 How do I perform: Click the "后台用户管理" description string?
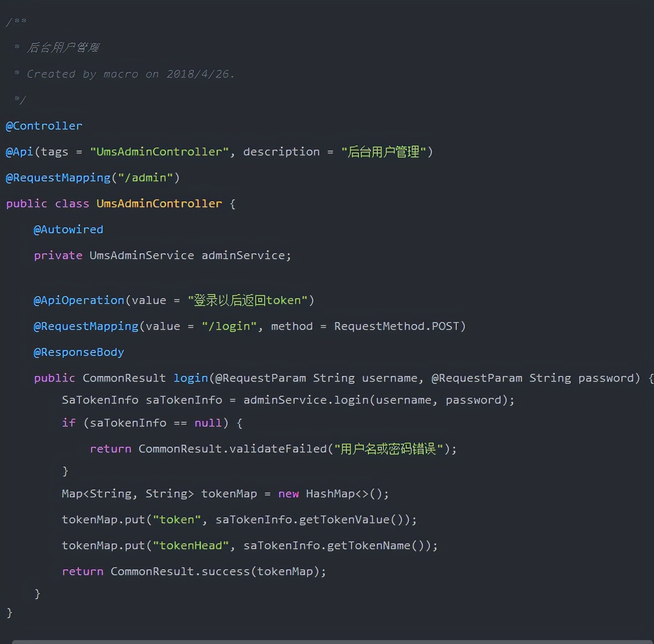(383, 152)
